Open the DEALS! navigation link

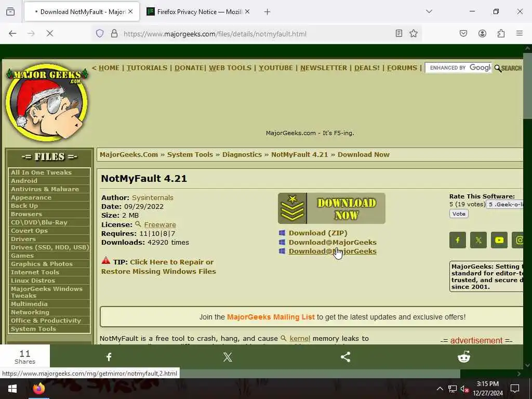click(367, 68)
